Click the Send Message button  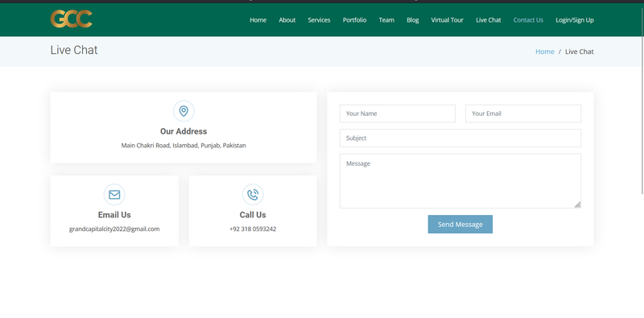[x=460, y=225]
